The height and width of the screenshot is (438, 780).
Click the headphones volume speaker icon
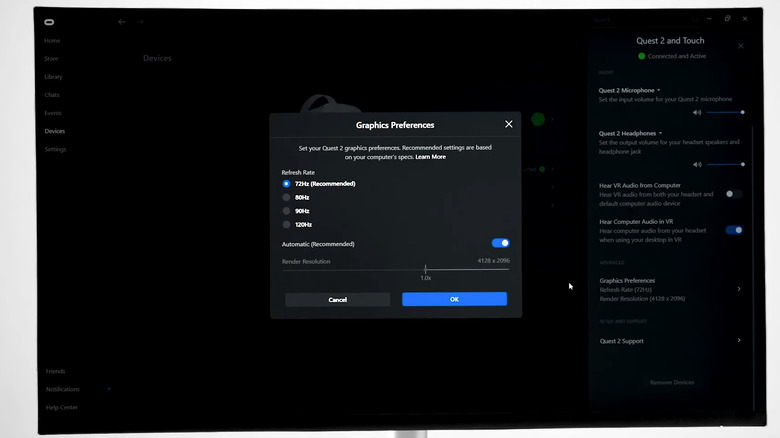click(697, 164)
